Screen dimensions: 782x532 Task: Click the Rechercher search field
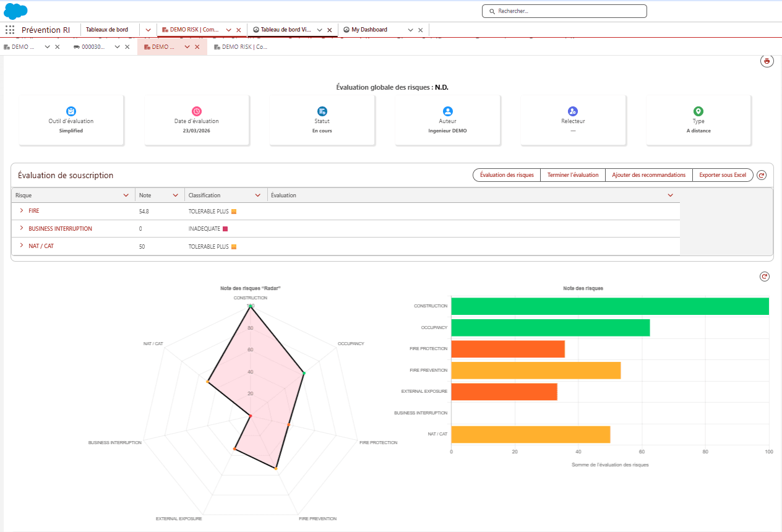pos(564,11)
